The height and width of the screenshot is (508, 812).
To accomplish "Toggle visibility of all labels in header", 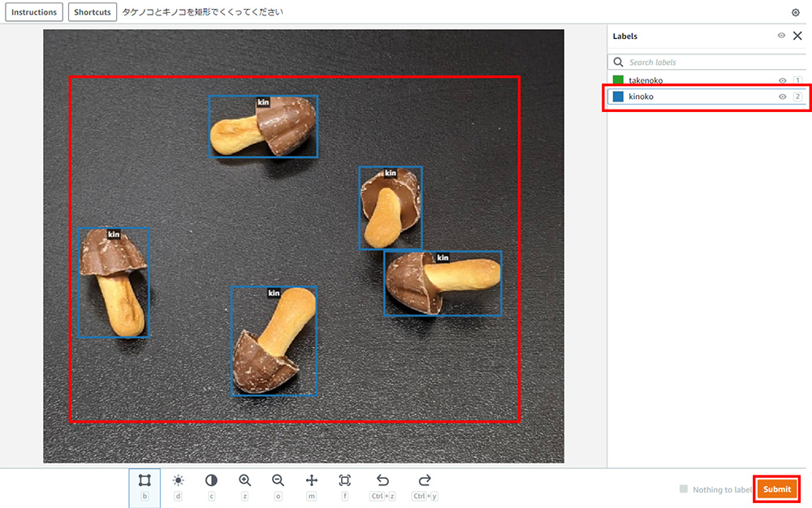I will (x=781, y=37).
